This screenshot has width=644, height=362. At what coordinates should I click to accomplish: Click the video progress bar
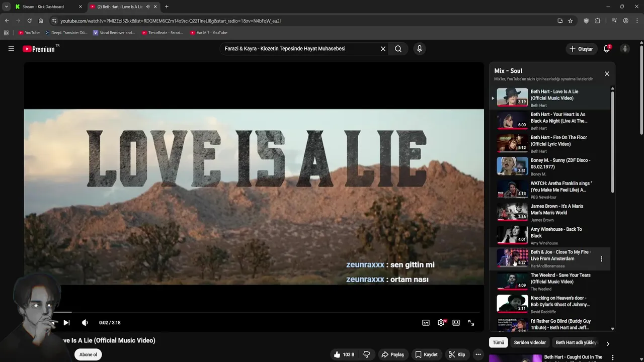click(254, 312)
